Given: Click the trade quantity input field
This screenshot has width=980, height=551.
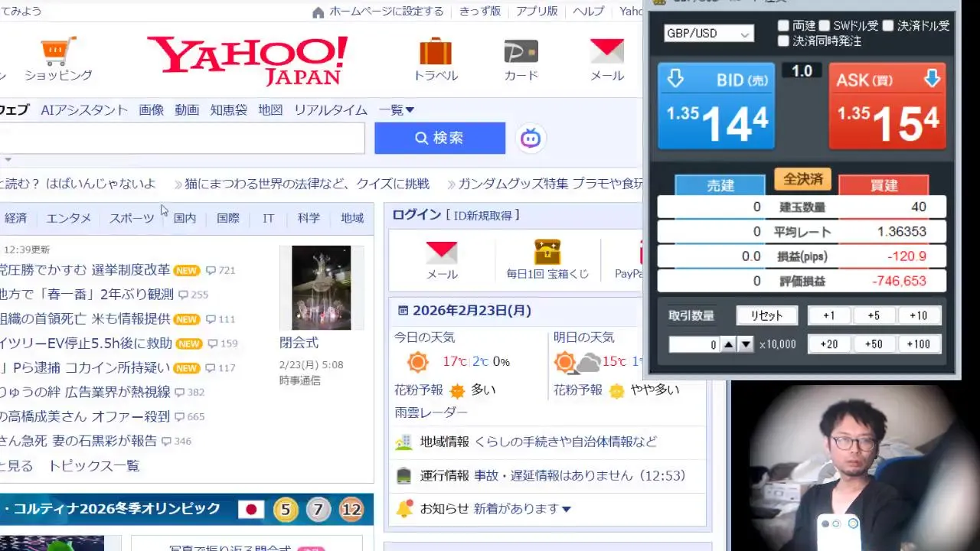Looking at the screenshot, I should (694, 344).
